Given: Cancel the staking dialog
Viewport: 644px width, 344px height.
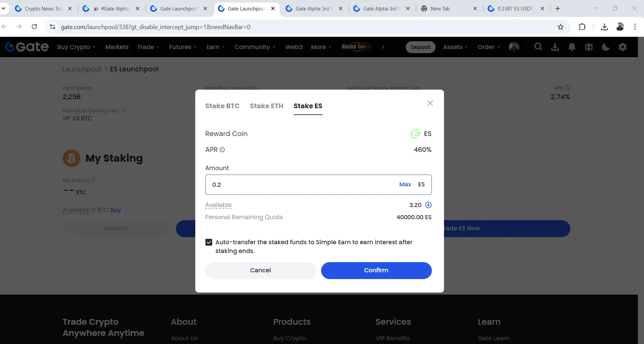Looking at the screenshot, I should pos(261,270).
